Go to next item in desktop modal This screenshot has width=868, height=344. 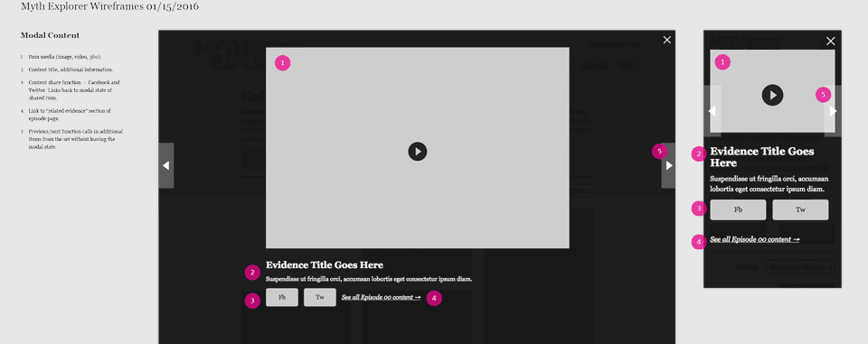(x=669, y=165)
